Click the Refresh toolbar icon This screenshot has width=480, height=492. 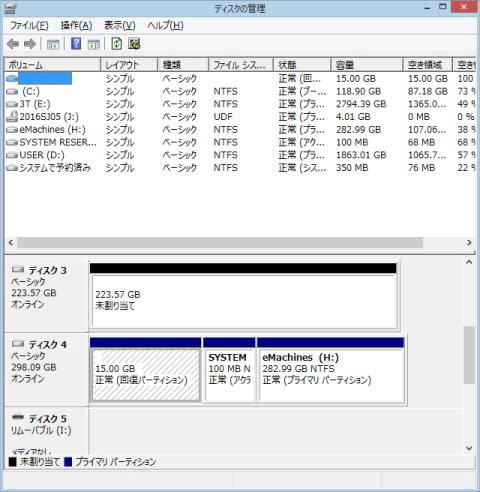[116, 44]
